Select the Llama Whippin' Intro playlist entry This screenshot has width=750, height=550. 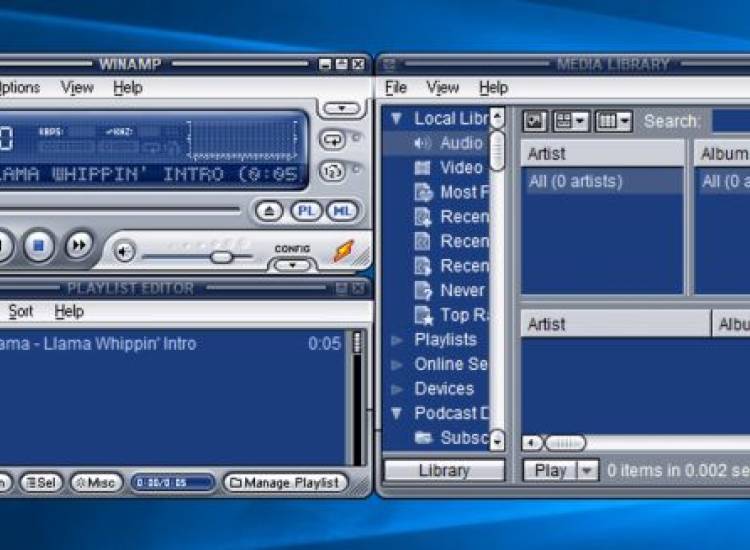[172, 343]
